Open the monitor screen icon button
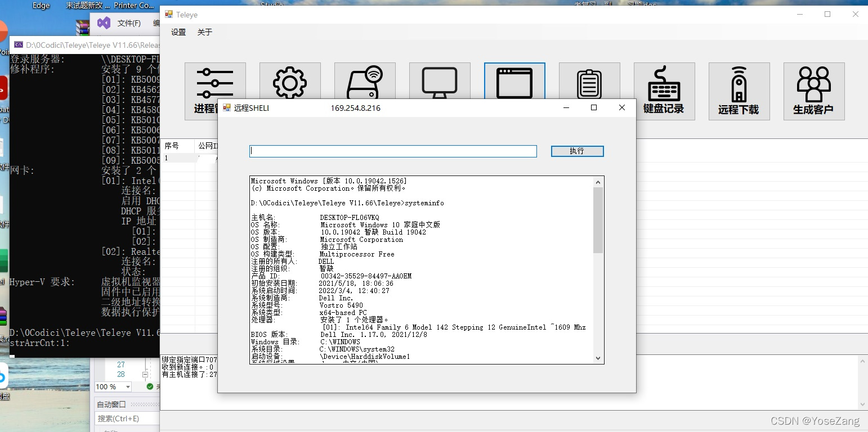Screen dimensions: 868x432 pyautogui.click(x=440, y=82)
